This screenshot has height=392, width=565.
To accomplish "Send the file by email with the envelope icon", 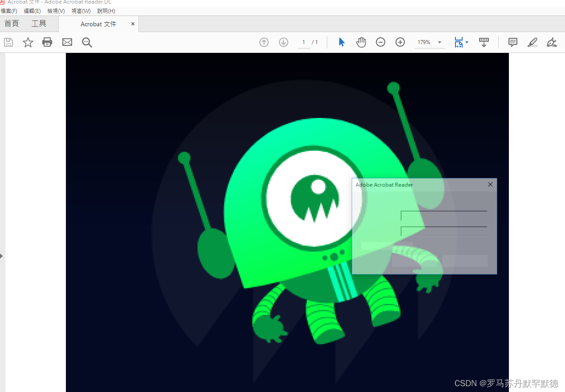I will pos(67,42).
